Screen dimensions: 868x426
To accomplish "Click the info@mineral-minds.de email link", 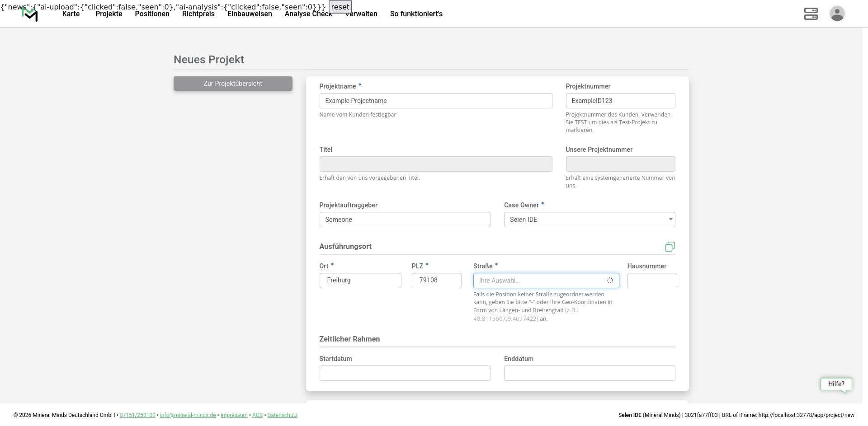I will click(x=188, y=415).
